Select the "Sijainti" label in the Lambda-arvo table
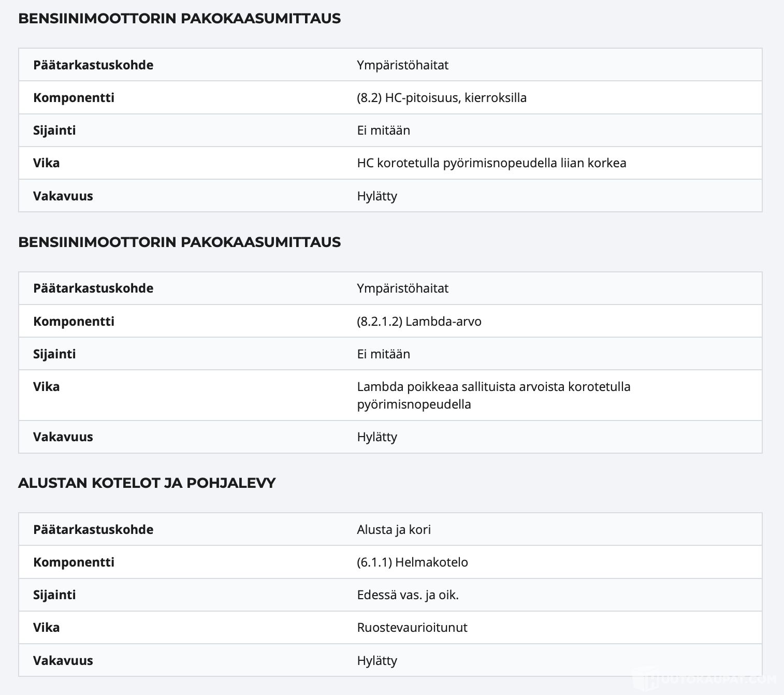Image resolution: width=784 pixels, height=695 pixels. pyautogui.click(x=54, y=354)
